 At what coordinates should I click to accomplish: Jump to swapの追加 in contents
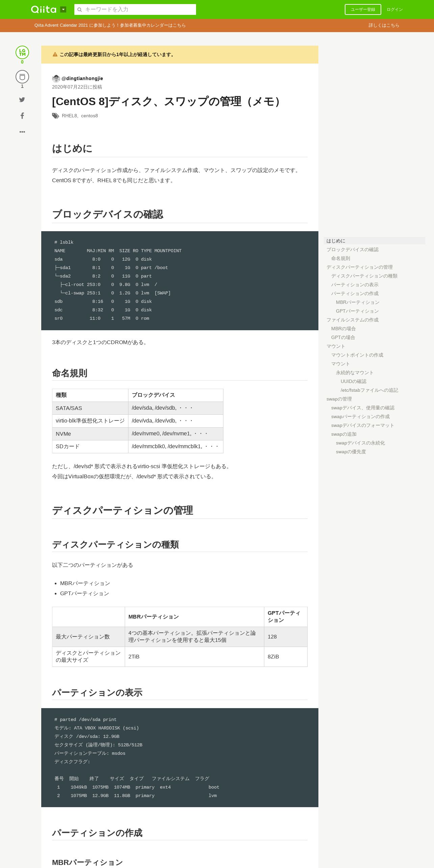coord(344,434)
